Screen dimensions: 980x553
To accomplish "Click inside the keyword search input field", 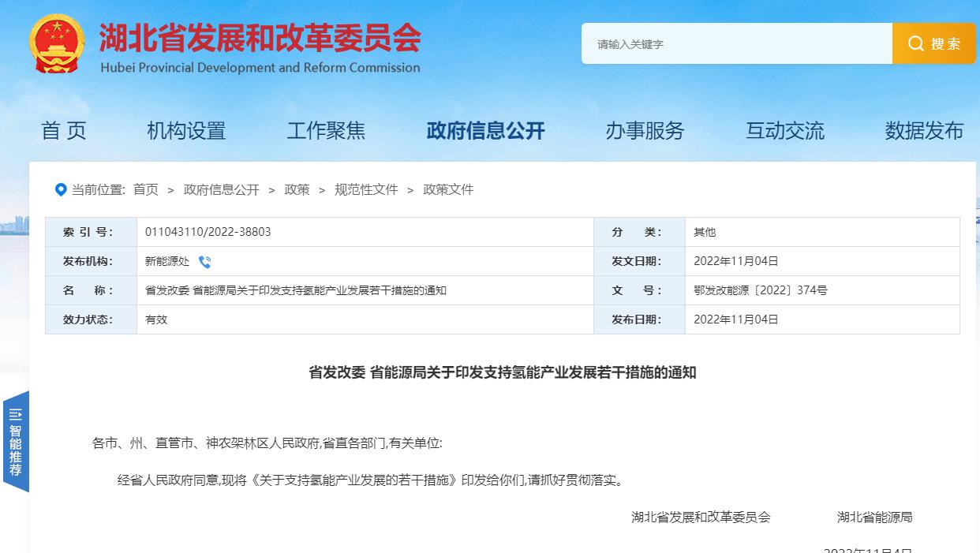I will coord(734,43).
